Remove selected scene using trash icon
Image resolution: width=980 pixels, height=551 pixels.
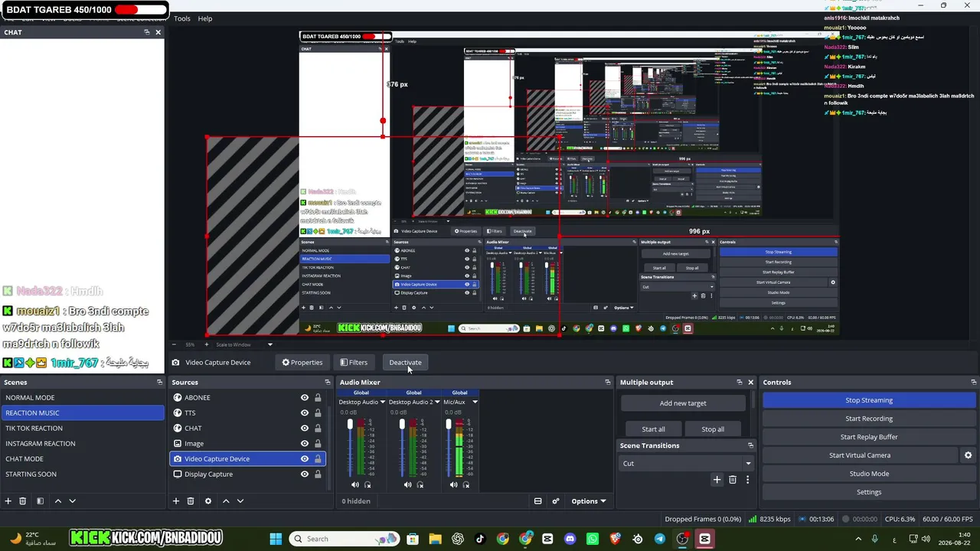coord(23,501)
